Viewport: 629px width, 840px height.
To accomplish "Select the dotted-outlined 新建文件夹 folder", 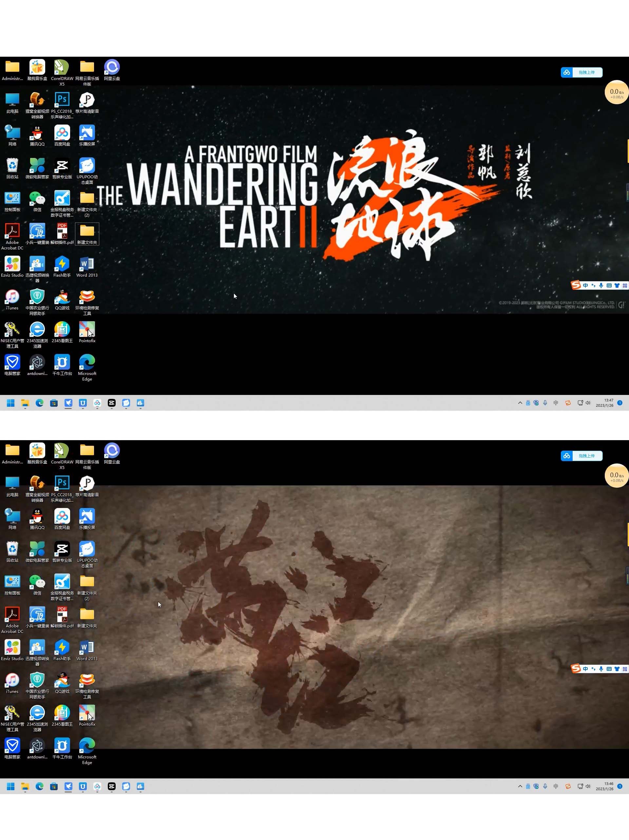I will click(x=87, y=234).
